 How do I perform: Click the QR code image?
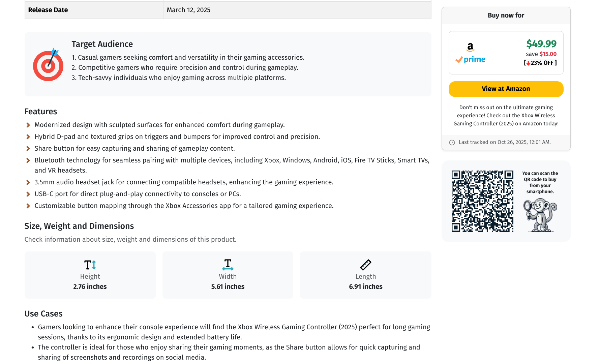(x=482, y=201)
